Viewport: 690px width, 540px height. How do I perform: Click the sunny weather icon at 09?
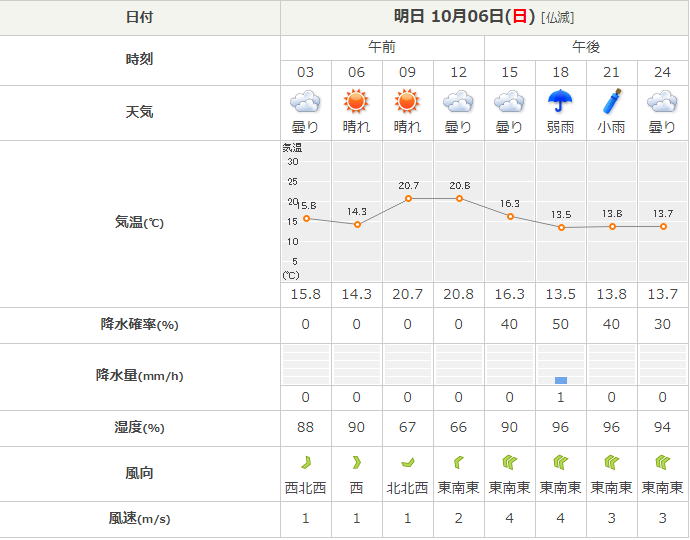pyautogui.click(x=407, y=101)
